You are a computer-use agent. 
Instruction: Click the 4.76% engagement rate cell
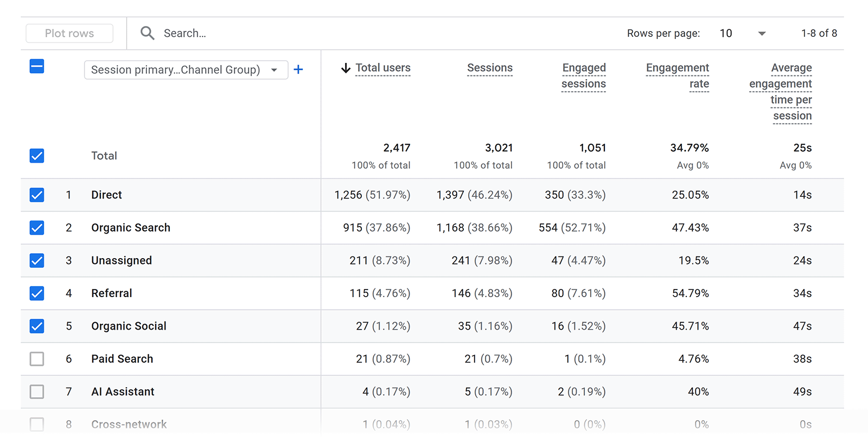[693, 359]
